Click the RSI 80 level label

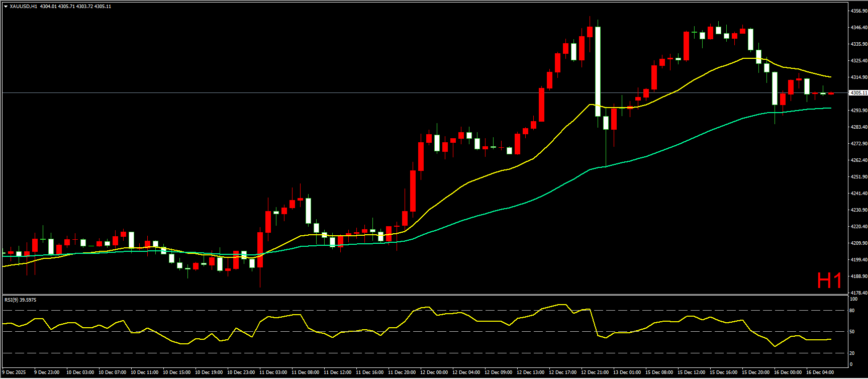pos(852,311)
